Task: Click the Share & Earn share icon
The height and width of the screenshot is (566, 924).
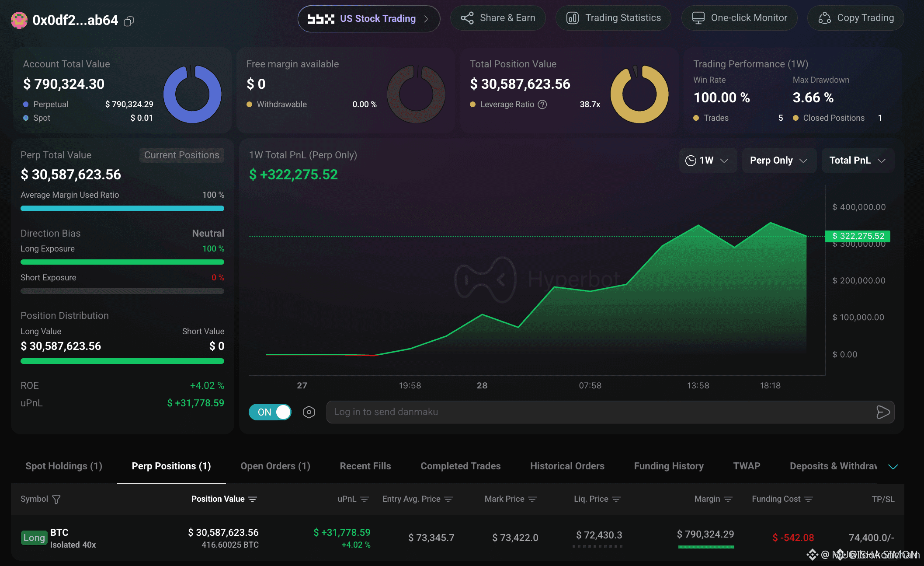Action: pyautogui.click(x=467, y=18)
